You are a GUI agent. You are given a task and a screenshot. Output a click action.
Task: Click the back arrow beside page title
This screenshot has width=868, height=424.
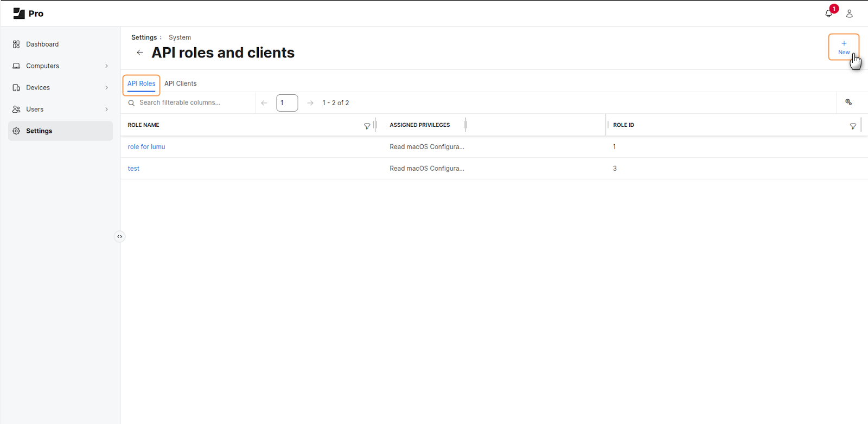click(140, 53)
